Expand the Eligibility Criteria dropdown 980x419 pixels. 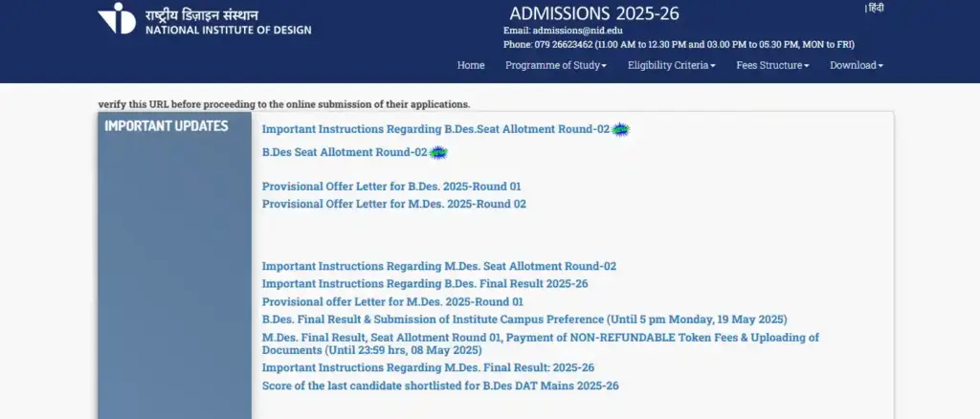[671, 65]
